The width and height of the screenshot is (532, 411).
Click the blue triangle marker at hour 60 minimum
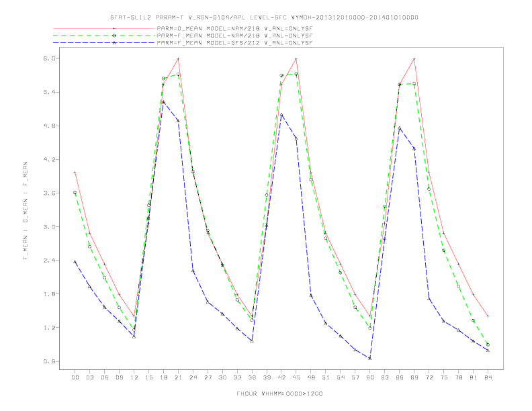[x=370, y=358]
